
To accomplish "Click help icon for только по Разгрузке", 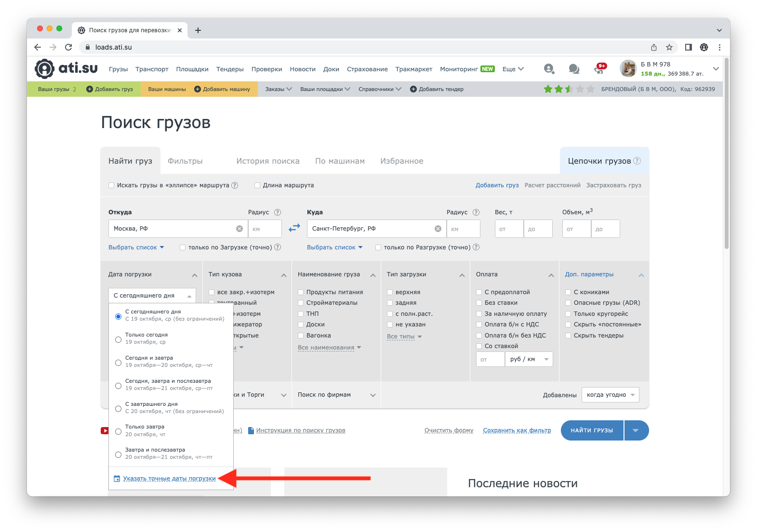I will tap(476, 247).
